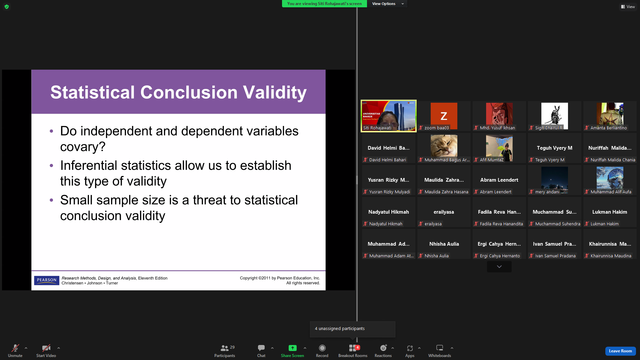Expand arrow beside Reactions
This screenshot has height=360, width=640.
(x=393, y=348)
